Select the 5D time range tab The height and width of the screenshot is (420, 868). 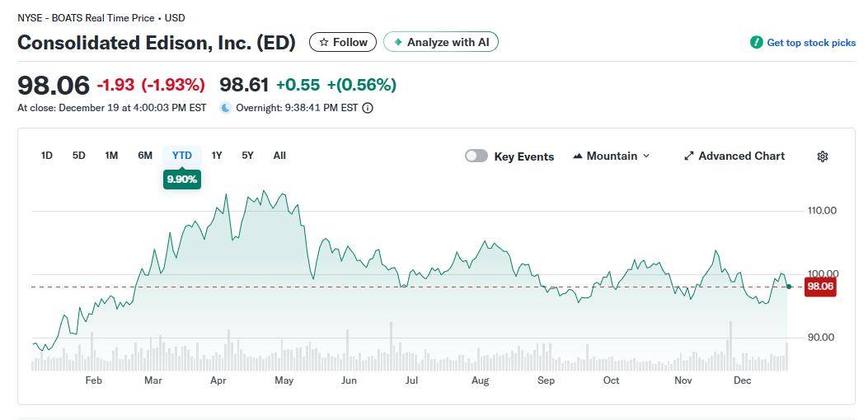click(x=79, y=156)
